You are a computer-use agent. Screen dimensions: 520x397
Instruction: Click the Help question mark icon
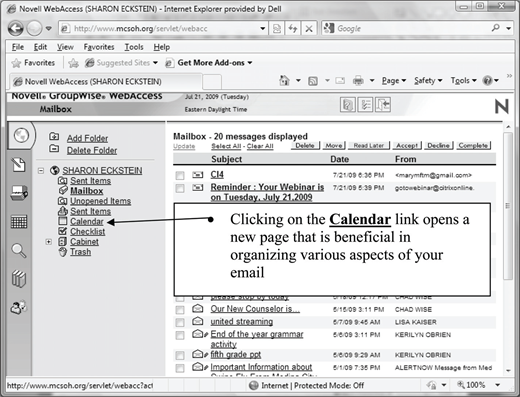coord(487,81)
